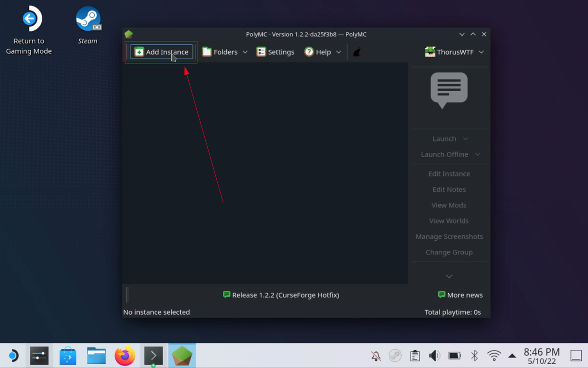588x368 pixels.
Task: Expand the Folders dropdown arrow
Action: 245,52
